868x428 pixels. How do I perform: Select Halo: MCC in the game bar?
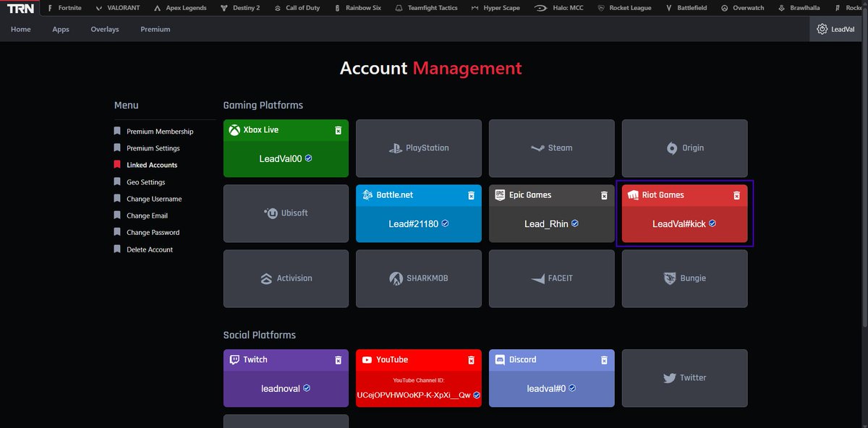[558, 8]
